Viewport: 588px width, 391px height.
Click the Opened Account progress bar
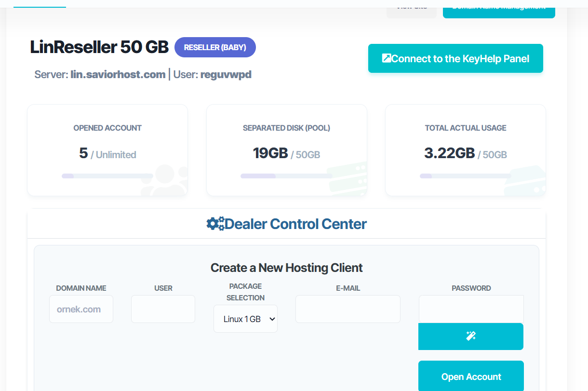[107, 176]
